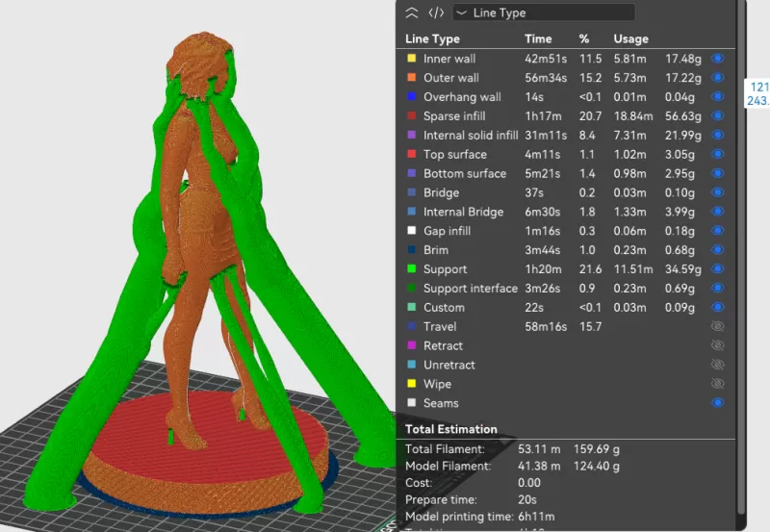This screenshot has width=770, height=532.
Task: Select the Overhang wall row label
Action: (x=462, y=97)
